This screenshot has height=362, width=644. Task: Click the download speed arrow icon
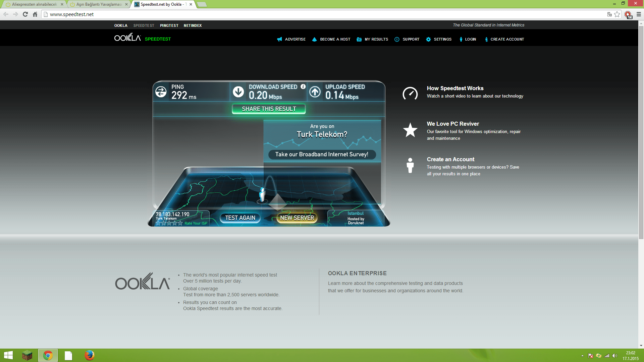238,92
